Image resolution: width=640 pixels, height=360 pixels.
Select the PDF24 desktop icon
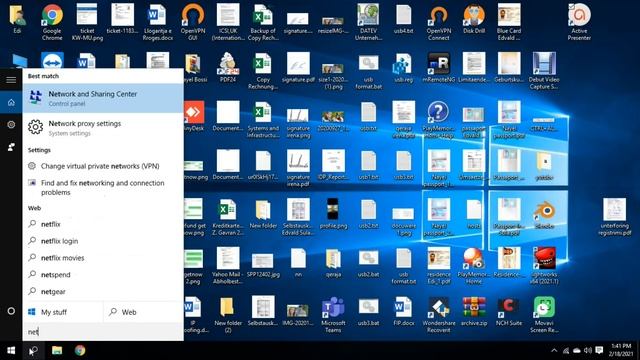228,68
